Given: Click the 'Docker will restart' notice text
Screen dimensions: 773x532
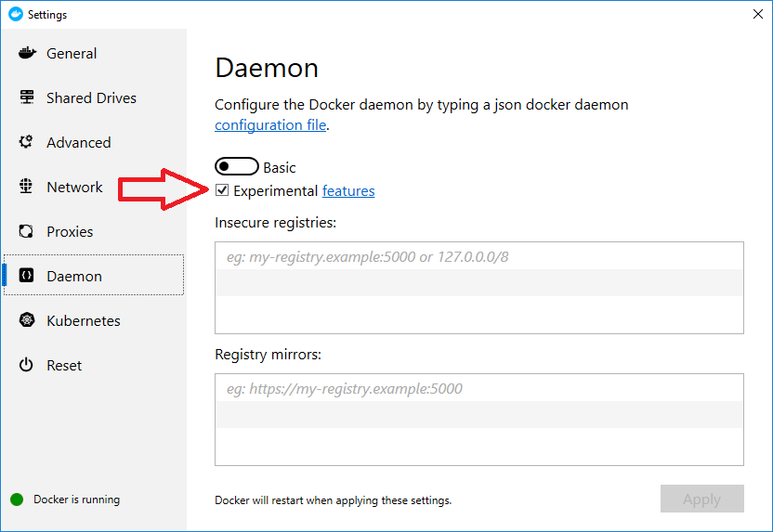Looking at the screenshot, I should pyautogui.click(x=334, y=500).
